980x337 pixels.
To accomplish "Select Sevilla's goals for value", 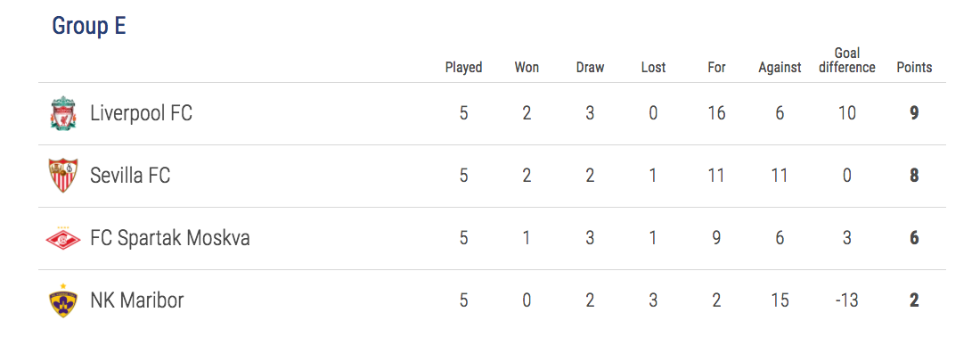I will pos(716,176).
